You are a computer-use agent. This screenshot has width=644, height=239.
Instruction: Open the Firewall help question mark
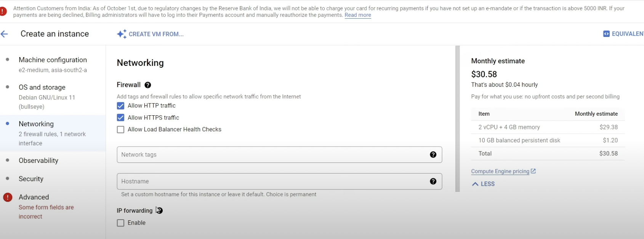148,85
